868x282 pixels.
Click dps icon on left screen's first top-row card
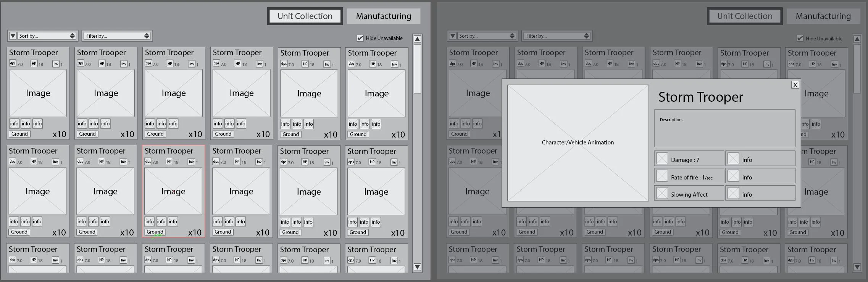tap(13, 63)
